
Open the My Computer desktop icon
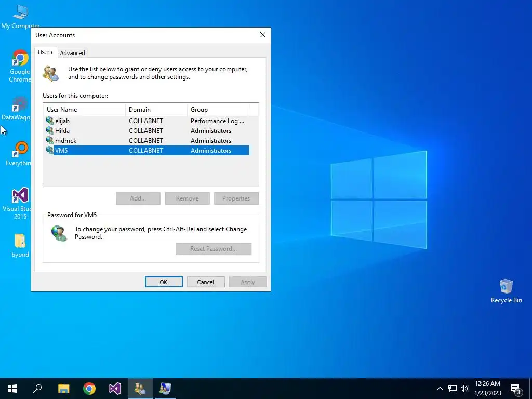point(20,17)
